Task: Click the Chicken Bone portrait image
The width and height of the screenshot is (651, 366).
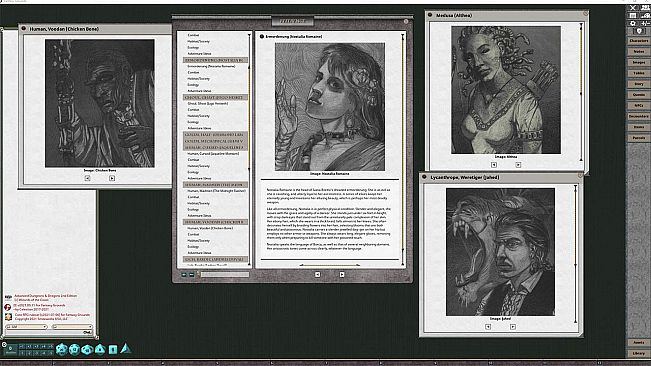Action: click(x=100, y=103)
